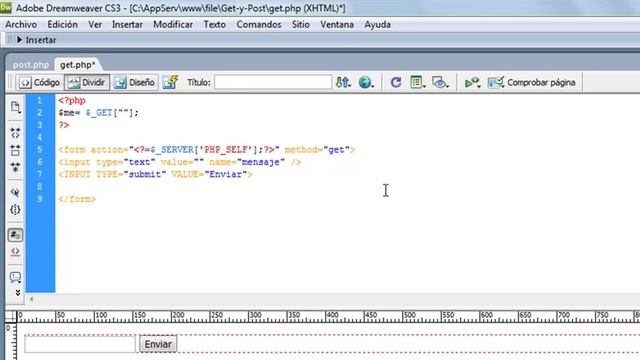The height and width of the screenshot is (360, 640).
Task: Open the Modificar menu
Action: [173, 24]
